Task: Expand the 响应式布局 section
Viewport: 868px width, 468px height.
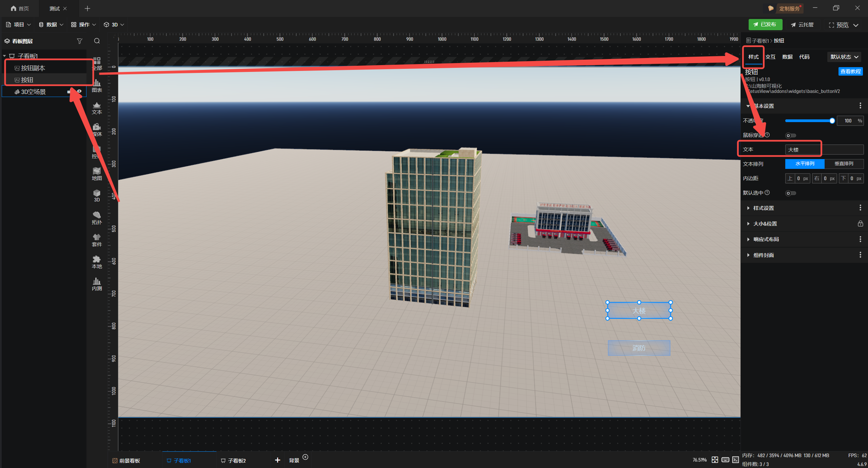Action: (766, 239)
